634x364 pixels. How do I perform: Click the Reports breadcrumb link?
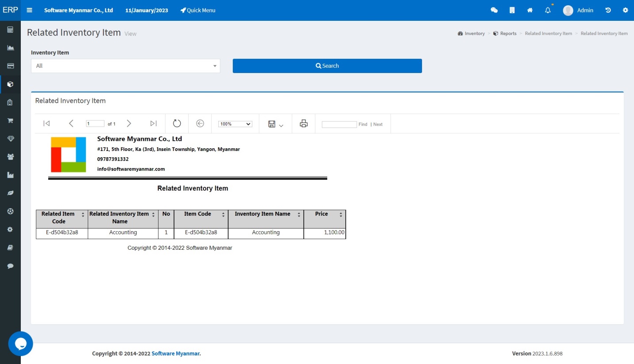point(505,34)
